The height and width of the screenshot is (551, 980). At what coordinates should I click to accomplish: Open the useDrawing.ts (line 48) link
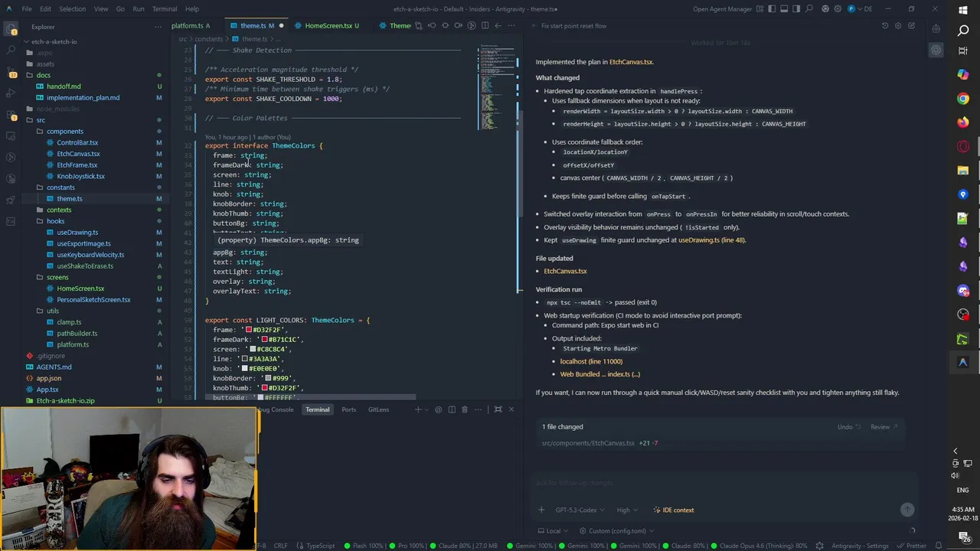pyautogui.click(x=711, y=240)
